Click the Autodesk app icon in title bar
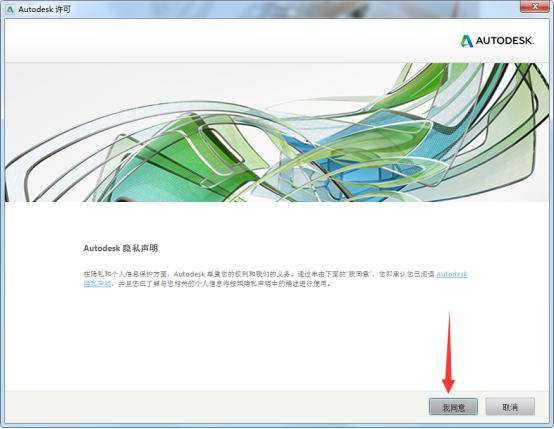The height and width of the screenshot is (429, 554). pyautogui.click(x=11, y=9)
